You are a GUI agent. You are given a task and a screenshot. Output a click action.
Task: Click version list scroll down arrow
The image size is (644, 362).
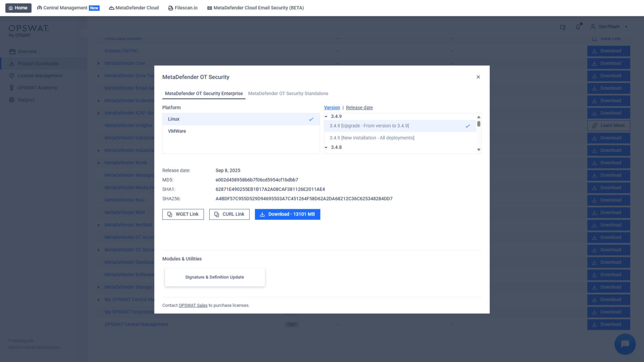(x=479, y=150)
